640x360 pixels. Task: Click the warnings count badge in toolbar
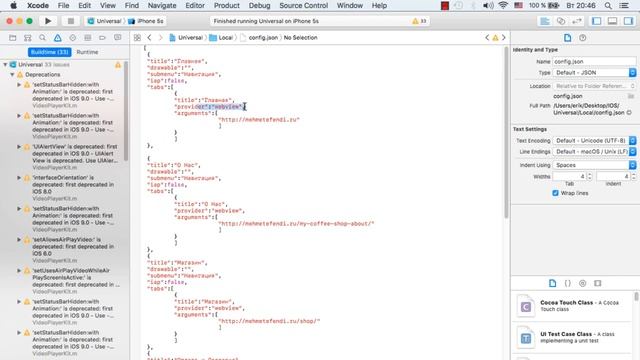point(419,21)
